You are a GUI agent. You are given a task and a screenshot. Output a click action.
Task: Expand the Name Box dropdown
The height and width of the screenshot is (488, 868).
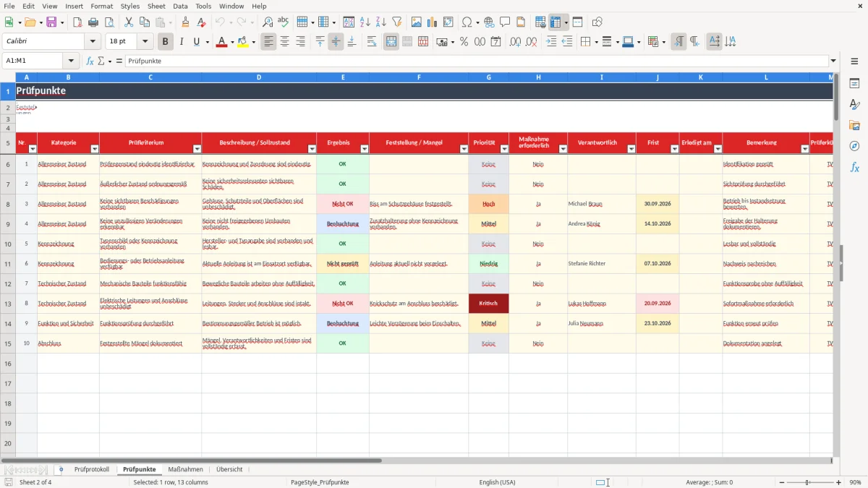71,61
